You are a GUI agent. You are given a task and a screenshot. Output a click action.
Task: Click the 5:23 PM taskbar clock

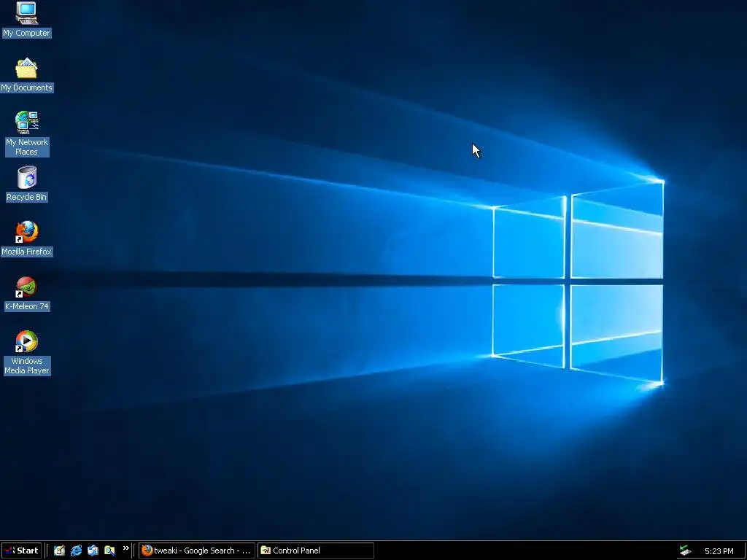(x=719, y=551)
